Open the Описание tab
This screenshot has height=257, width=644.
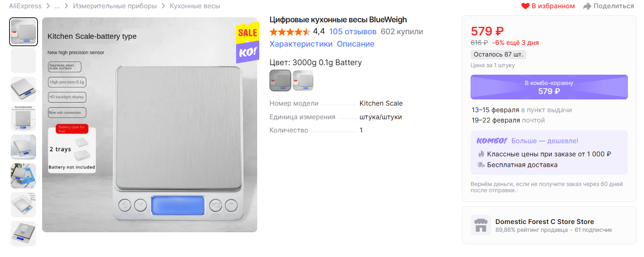point(355,44)
